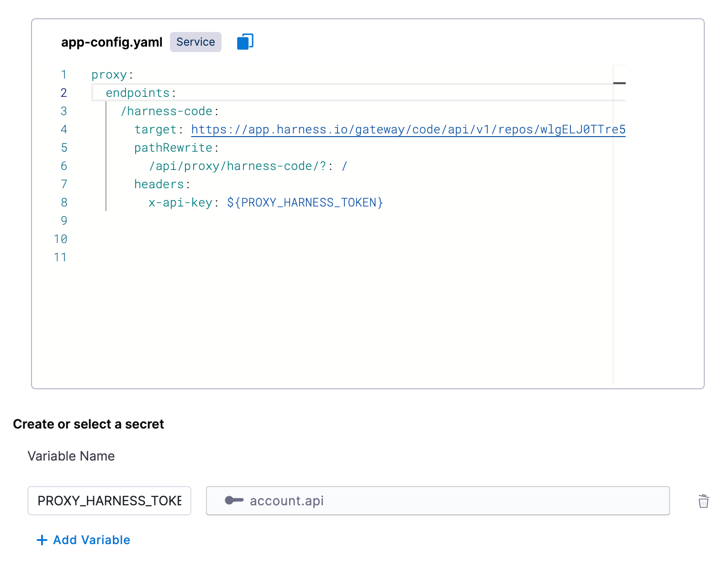This screenshot has width=728, height=572.
Task: Click the editor minimap scroll marker
Action: click(x=619, y=83)
